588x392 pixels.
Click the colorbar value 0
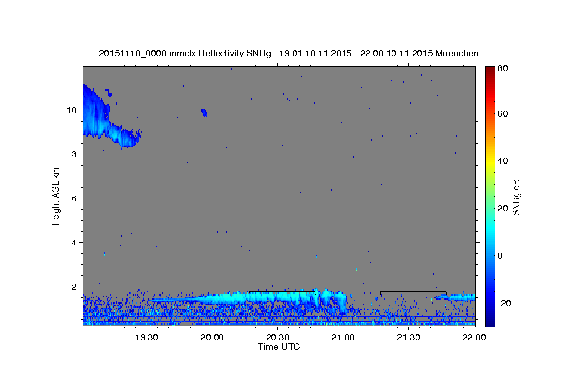[500, 256]
